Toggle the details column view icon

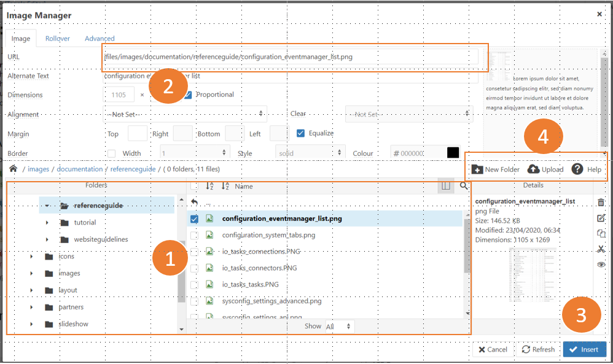click(446, 185)
